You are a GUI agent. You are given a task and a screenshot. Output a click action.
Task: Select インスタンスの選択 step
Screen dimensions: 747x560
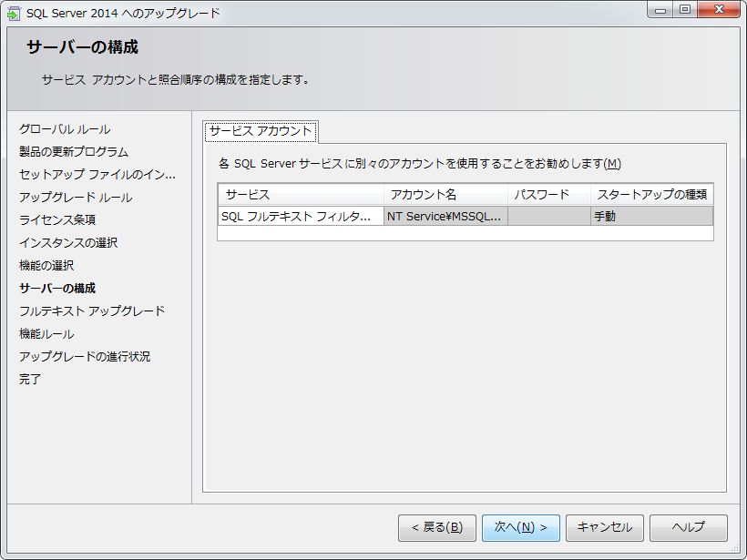pyautogui.click(x=68, y=243)
